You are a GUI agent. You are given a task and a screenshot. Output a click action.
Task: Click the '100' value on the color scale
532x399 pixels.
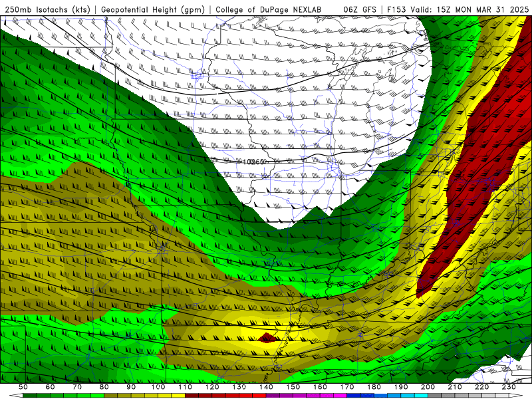point(158,387)
